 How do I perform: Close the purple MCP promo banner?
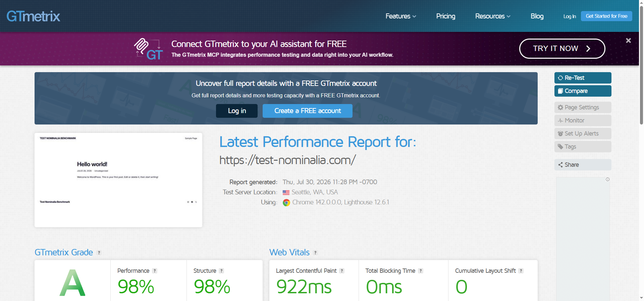(628, 41)
